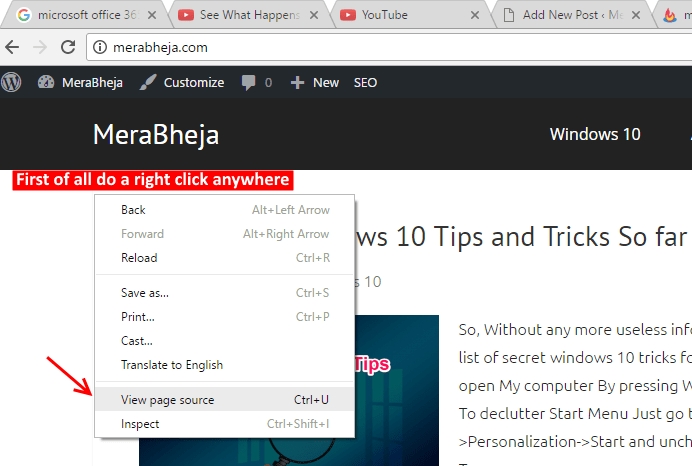Close the YouTube tab

tap(475, 15)
